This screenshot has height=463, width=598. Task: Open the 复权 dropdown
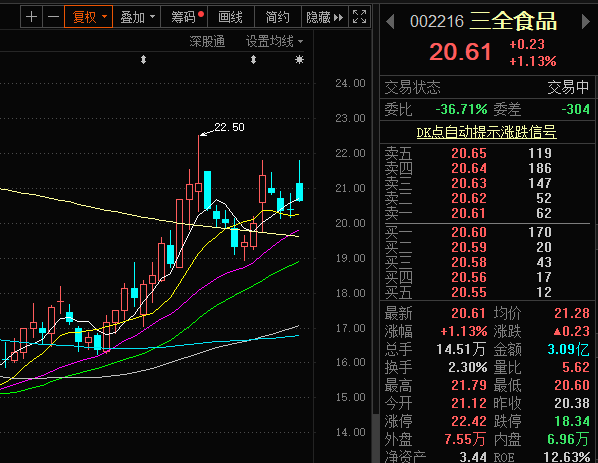pyautogui.click(x=88, y=17)
